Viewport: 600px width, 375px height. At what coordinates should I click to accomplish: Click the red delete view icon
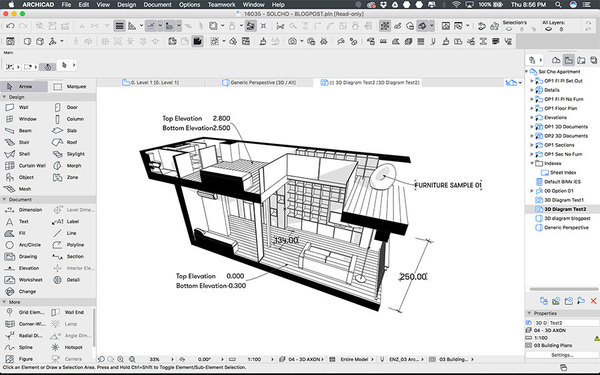(x=593, y=301)
